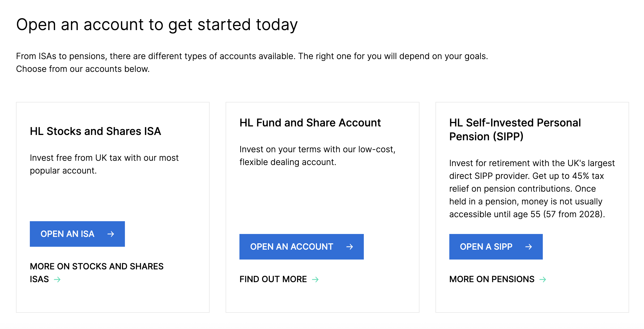The image size is (644, 329).
Task: Click the green arrow after MORE ON STOCKS AND SHARES ISAS
Action: point(57,279)
